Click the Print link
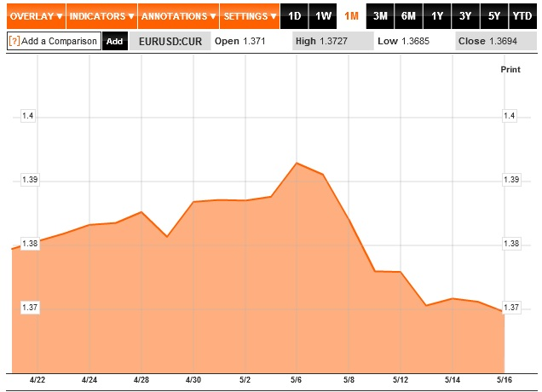 point(510,69)
